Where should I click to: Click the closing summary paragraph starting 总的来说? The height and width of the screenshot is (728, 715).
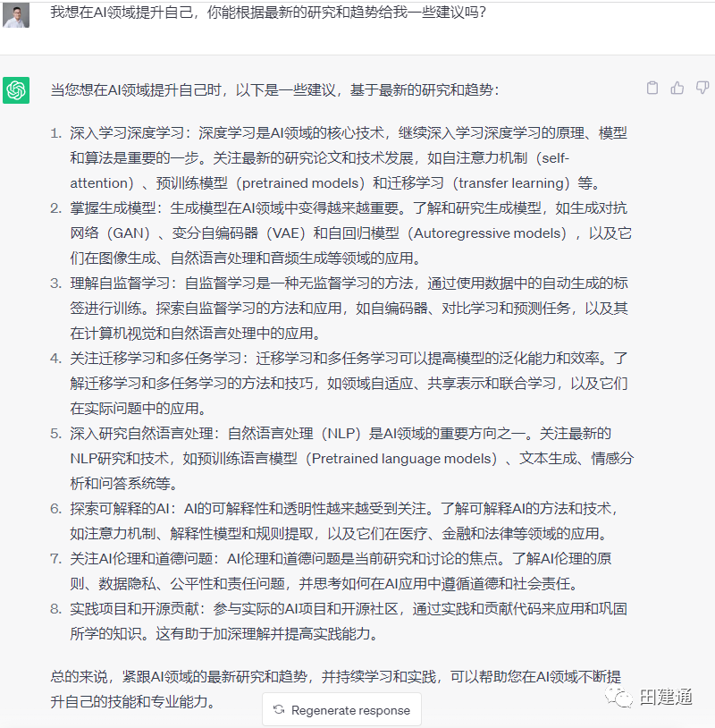[340, 687]
